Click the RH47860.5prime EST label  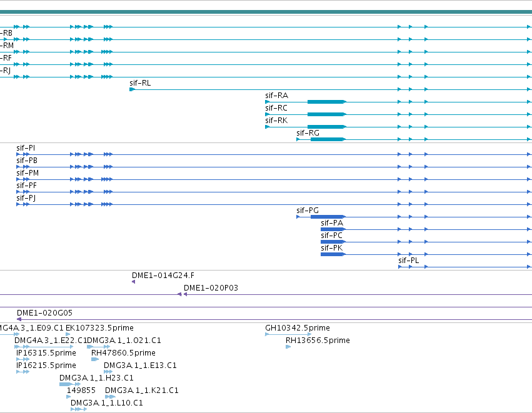(123, 353)
